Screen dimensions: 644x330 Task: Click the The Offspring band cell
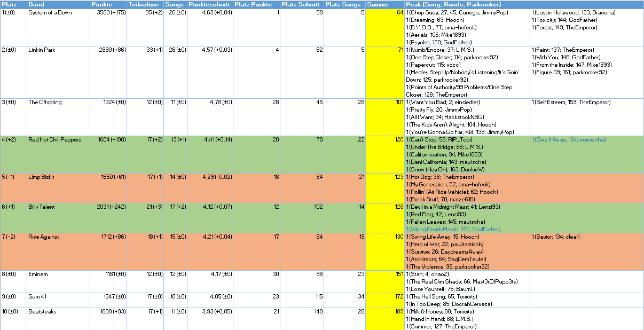[x=58, y=117]
